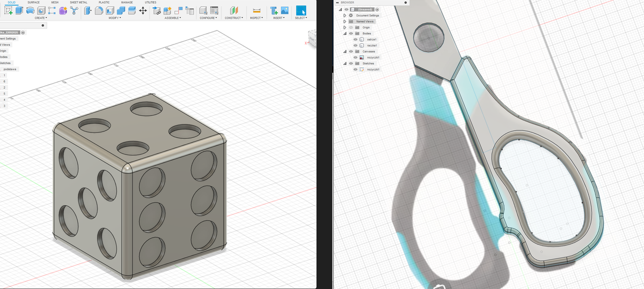The height and width of the screenshot is (289, 644).
Task: Open the Sheet Metal tab
Action: (x=78, y=3)
